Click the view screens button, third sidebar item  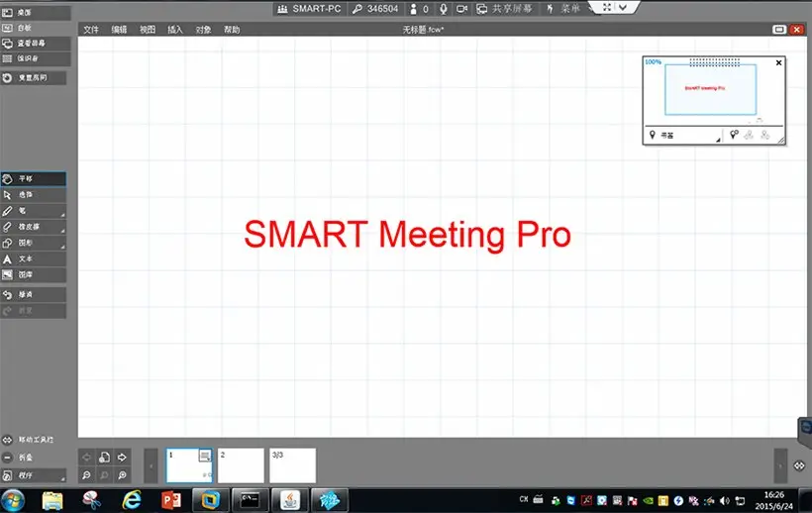(x=35, y=44)
